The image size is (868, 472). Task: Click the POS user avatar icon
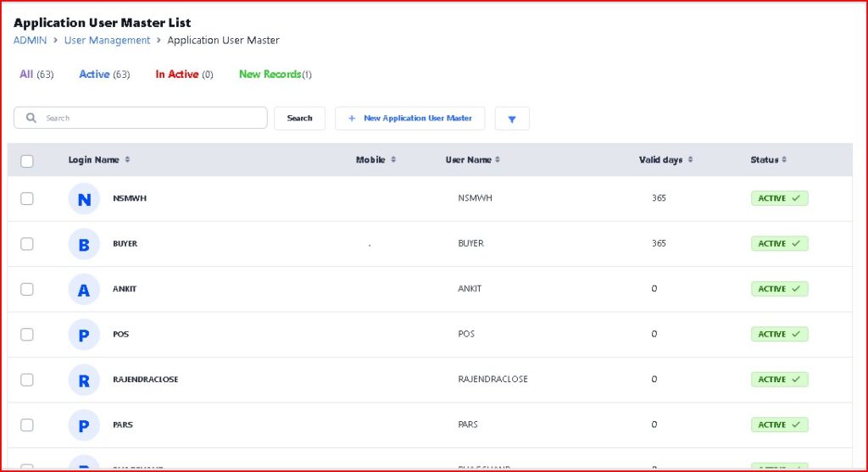pos(84,335)
